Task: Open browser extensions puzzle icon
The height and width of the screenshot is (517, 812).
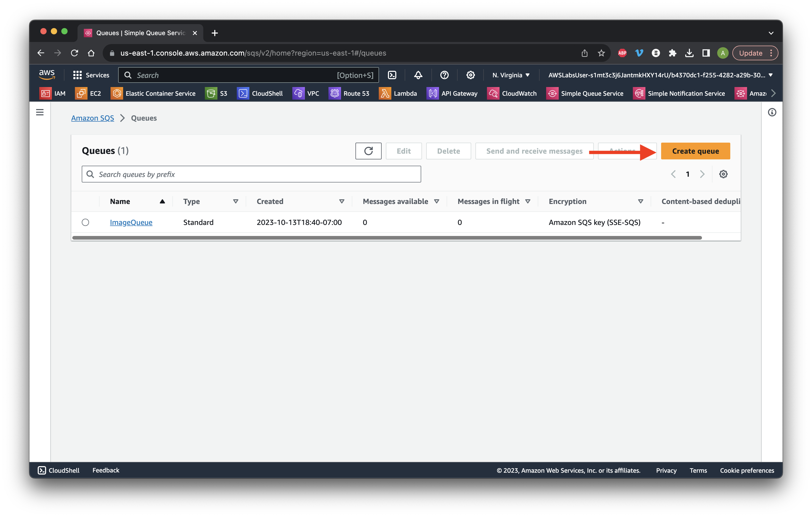Action: pos(672,53)
